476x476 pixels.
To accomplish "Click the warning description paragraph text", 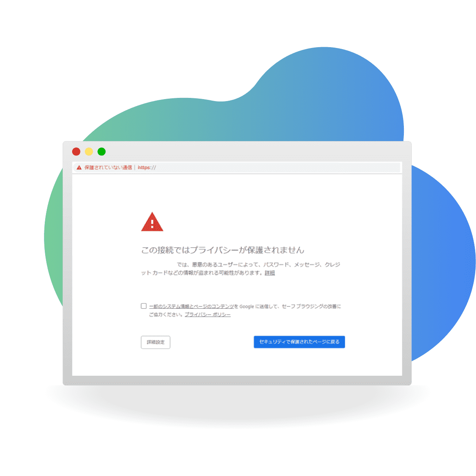I will (241, 269).
